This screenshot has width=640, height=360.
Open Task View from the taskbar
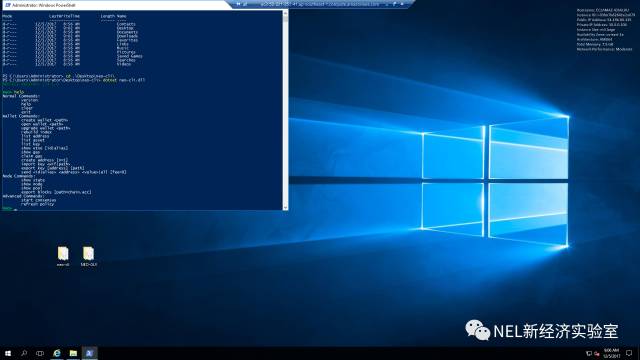point(40,353)
